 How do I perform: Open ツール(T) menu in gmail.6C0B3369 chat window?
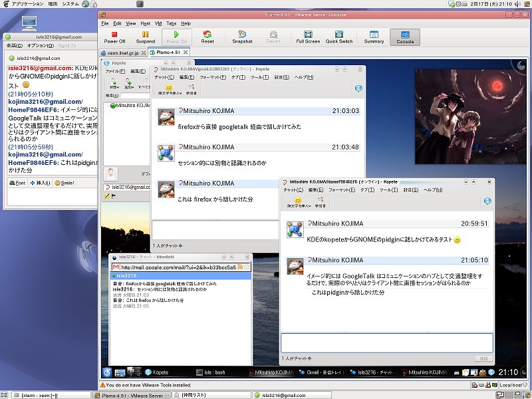coord(259,77)
